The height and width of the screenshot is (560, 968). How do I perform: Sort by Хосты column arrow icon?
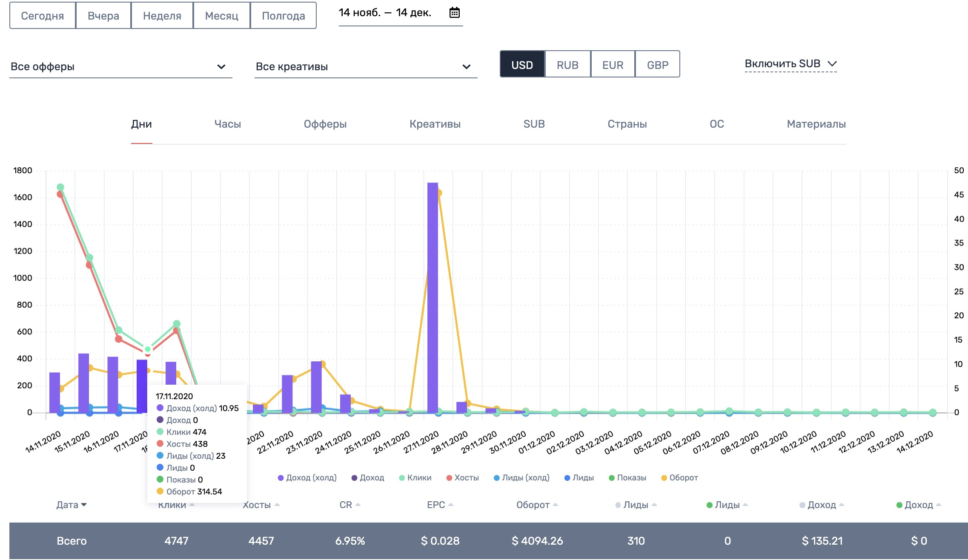(277, 505)
